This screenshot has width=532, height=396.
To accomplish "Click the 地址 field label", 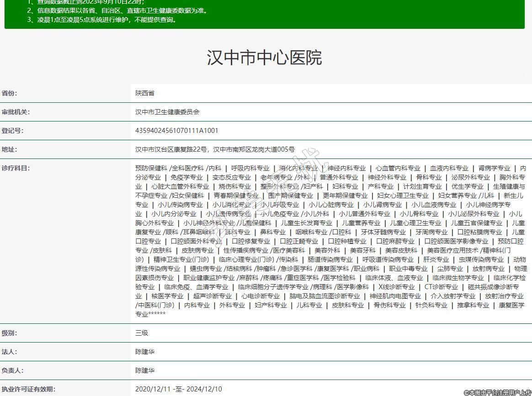I will coord(9,149).
